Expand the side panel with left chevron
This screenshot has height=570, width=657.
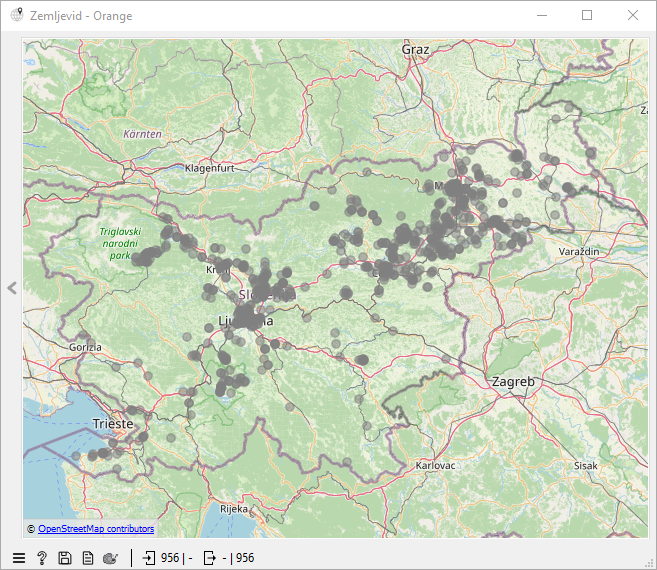point(12,288)
